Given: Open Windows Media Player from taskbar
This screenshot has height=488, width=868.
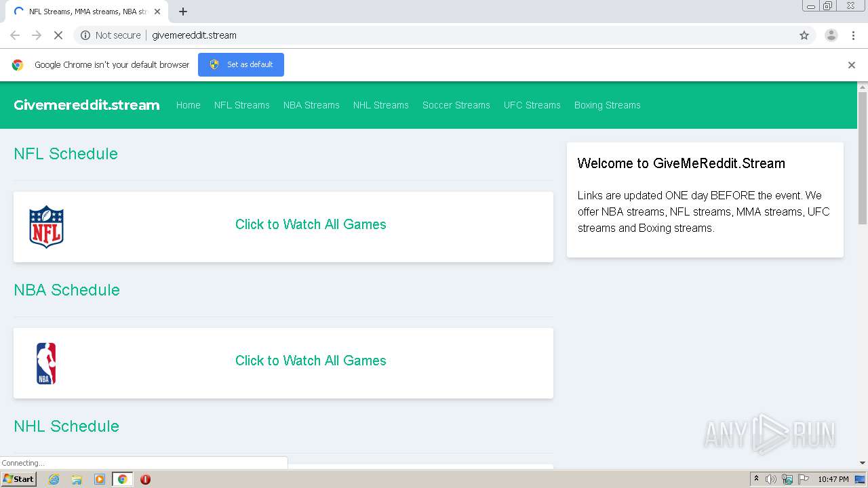Looking at the screenshot, I should click(x=100, y=479).
